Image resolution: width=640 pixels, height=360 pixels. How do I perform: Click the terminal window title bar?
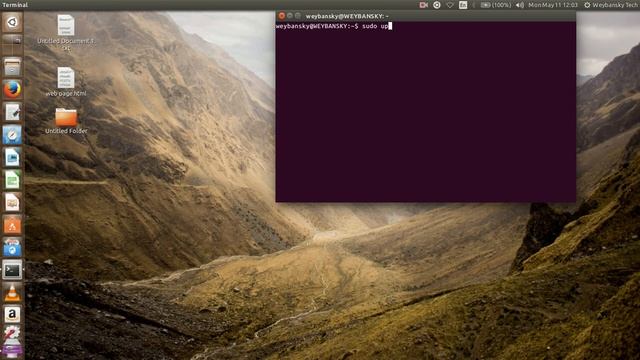(x=426, y=16)
